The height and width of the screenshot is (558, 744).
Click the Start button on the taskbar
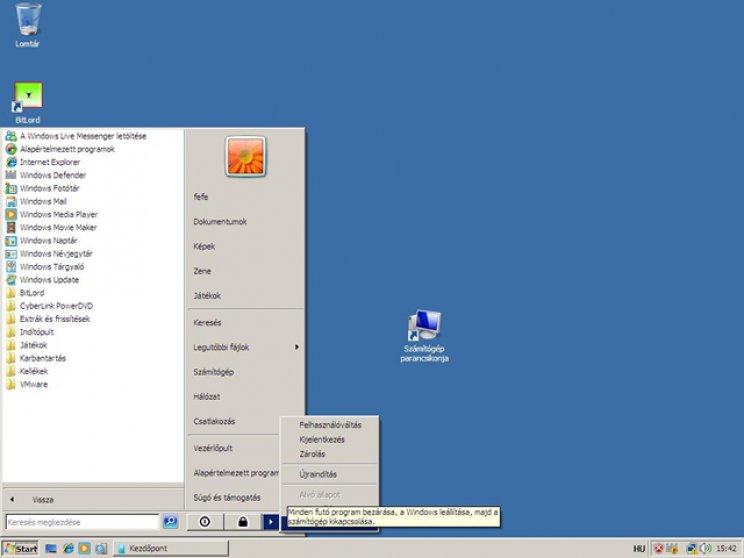[x=20, y=549]
